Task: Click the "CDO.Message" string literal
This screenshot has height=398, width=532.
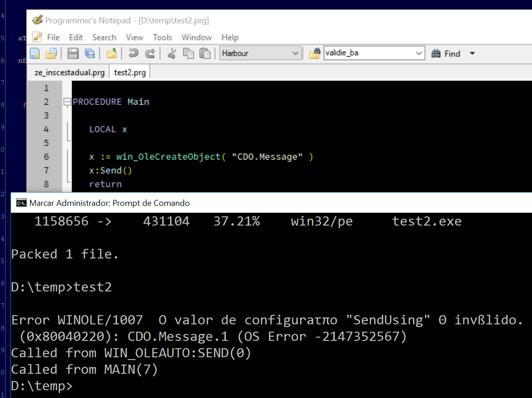Action: [267, 157]
